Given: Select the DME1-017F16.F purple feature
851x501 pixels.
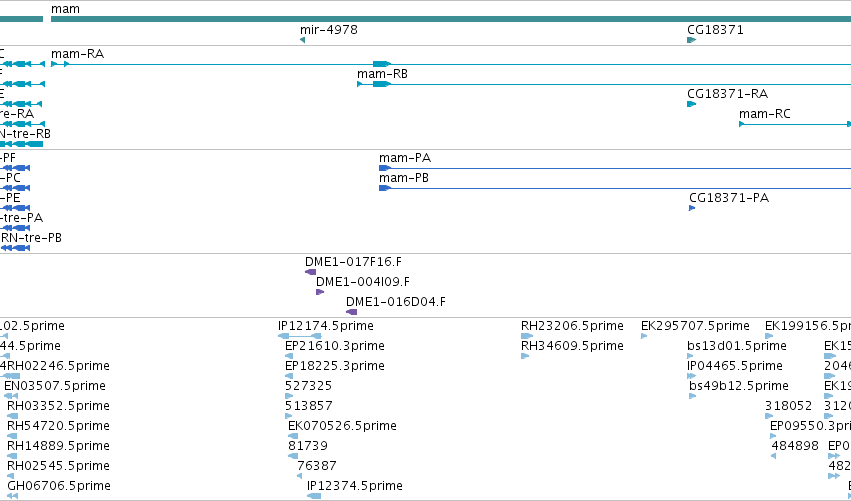Looking at the screenshot, I should pyautogui.click(x=310, y=272).
